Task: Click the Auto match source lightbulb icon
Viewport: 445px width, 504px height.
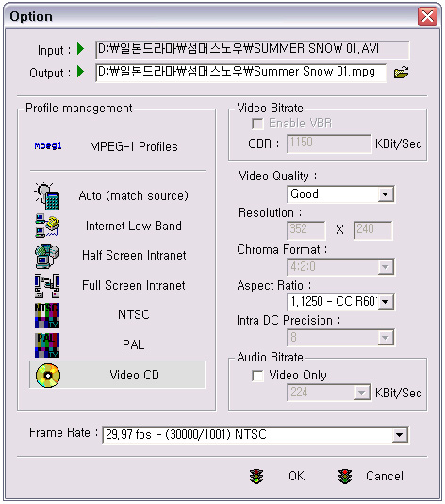Action: pos(47,195)
